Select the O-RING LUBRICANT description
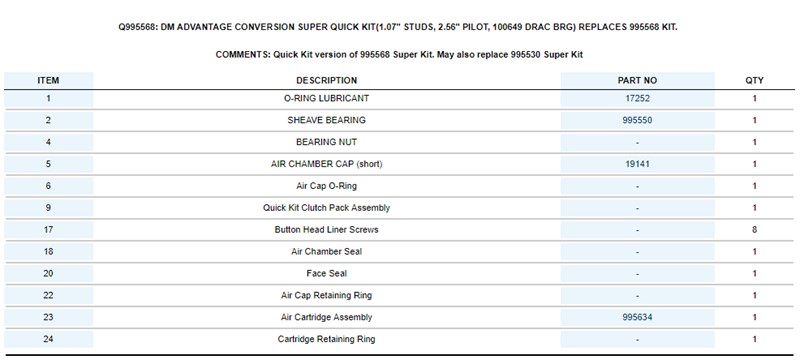800x364 pixels. pos(327,99)
